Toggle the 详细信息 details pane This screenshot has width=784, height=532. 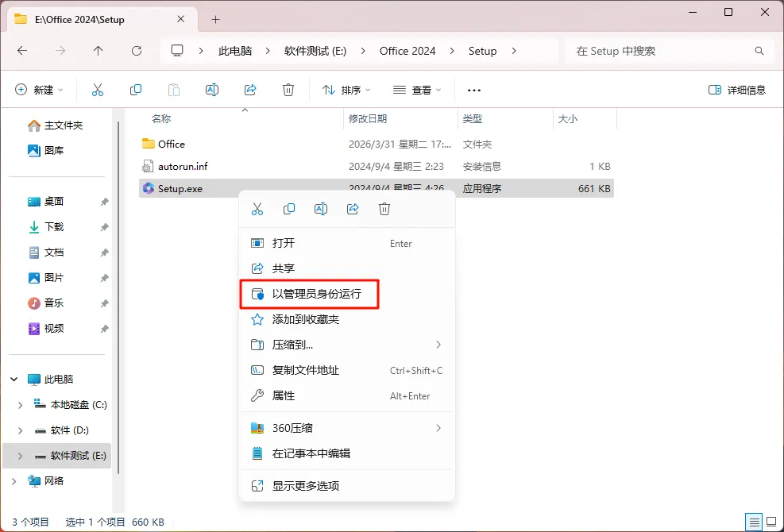737,90
